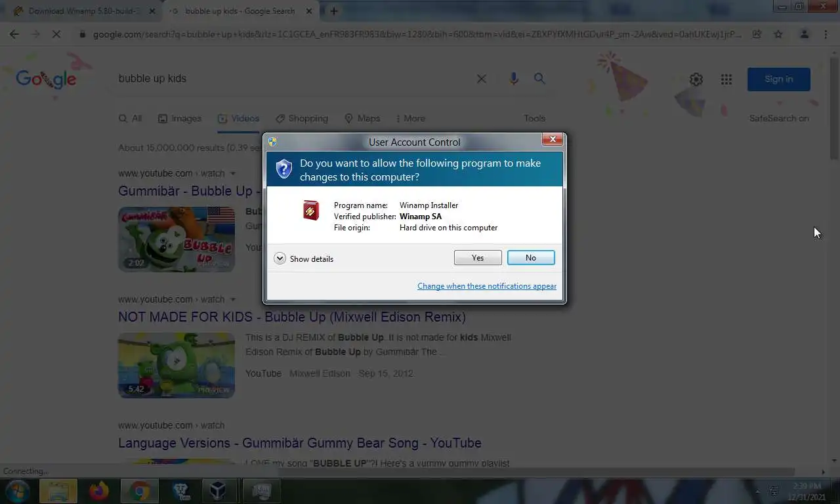Viewport: 840px width, 504px height.
Task: Open a new Chrome tab
Action: coord(334,11)
